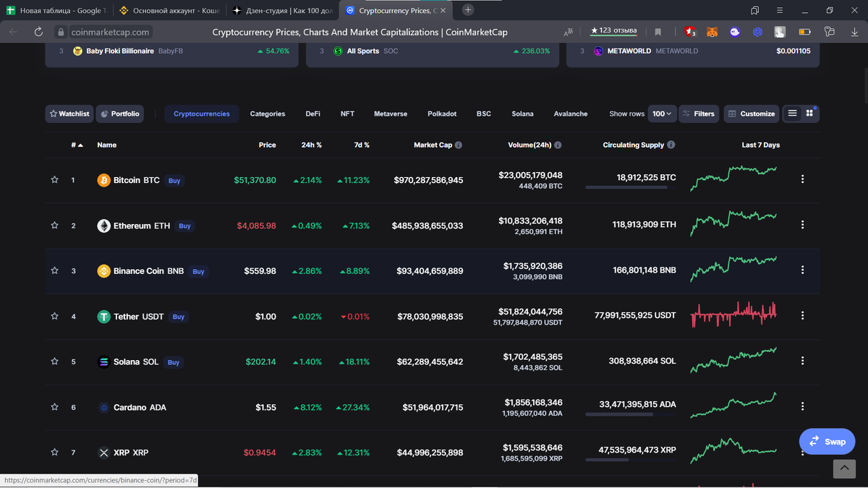
Task: Click the Ethereum logo icon
Action: click(x=104, y=226)
